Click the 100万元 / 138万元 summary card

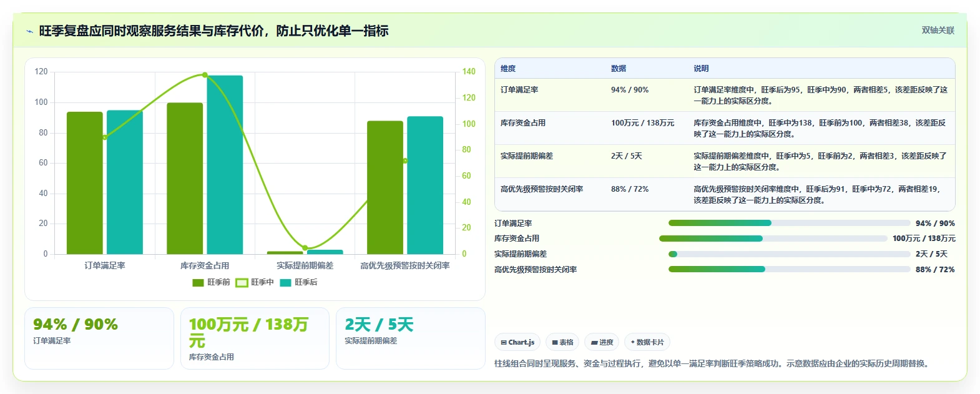click(x=255, y=338)
